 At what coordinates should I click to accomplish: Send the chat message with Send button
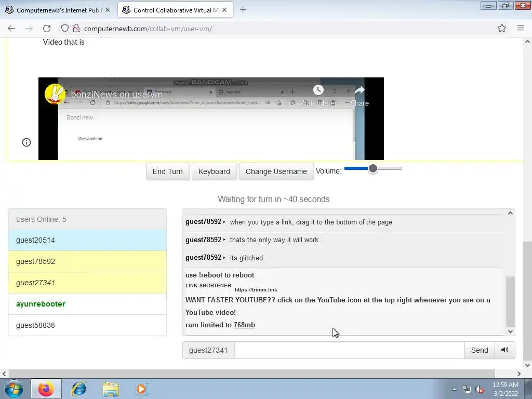[x=480, y=350]
